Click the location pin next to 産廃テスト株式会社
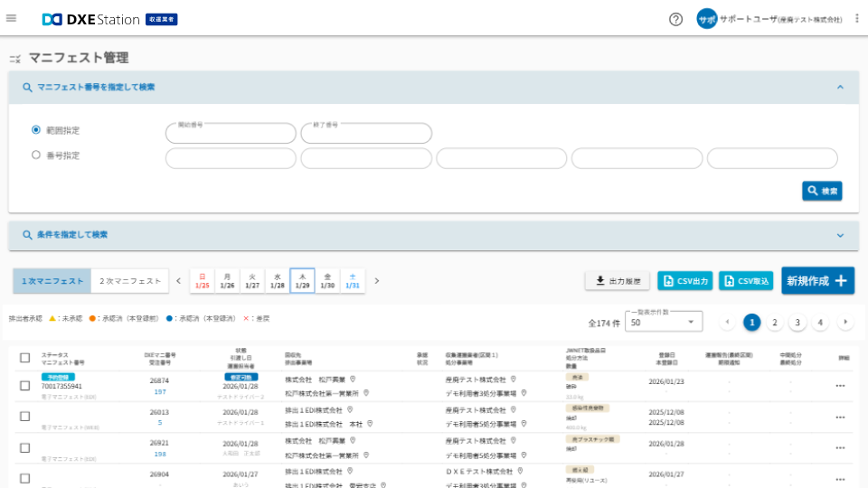 [513, 380]
